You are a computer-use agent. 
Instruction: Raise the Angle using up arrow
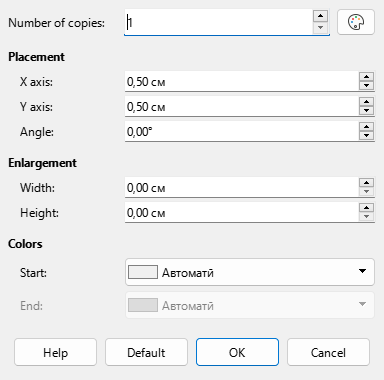pyautogui.click(x=367, y=127)
